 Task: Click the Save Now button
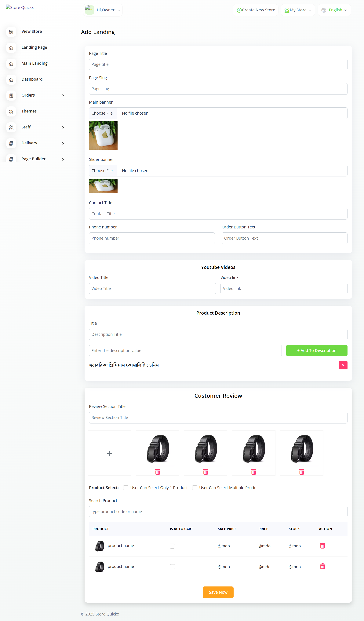click(x=218, y=592)
